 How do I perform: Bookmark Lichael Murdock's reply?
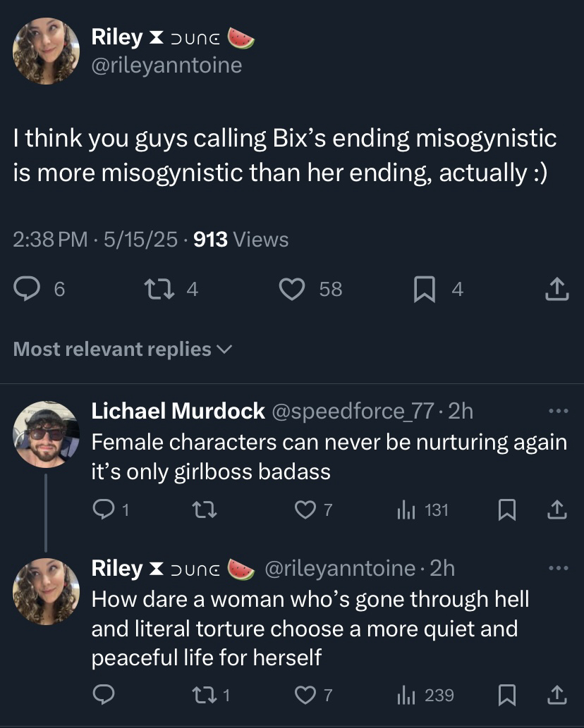point(506,510)
